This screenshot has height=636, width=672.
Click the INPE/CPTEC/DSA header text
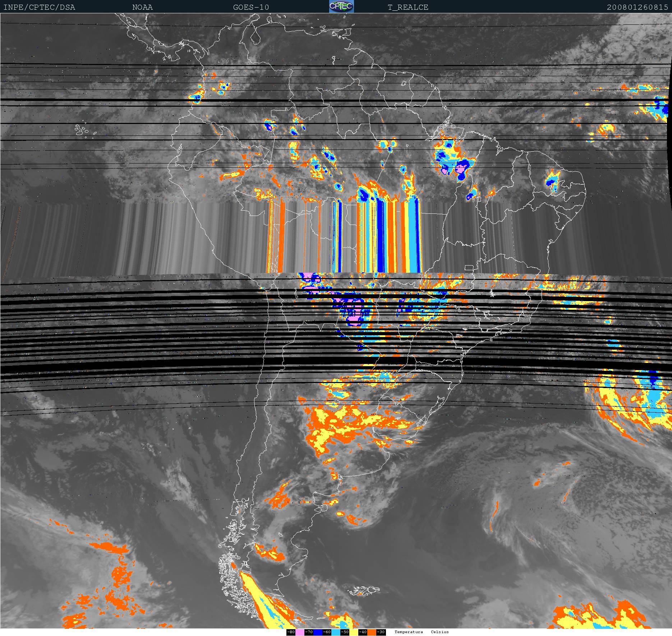point(39,7)
